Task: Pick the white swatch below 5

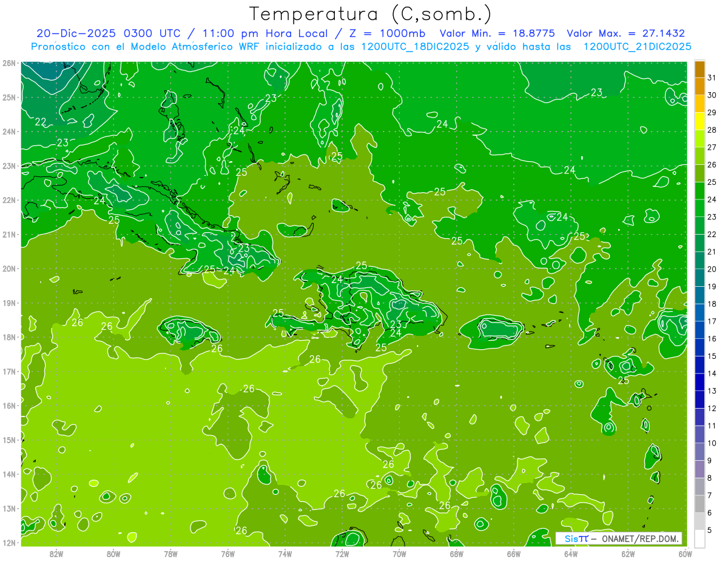Action: tap(699, 538)
